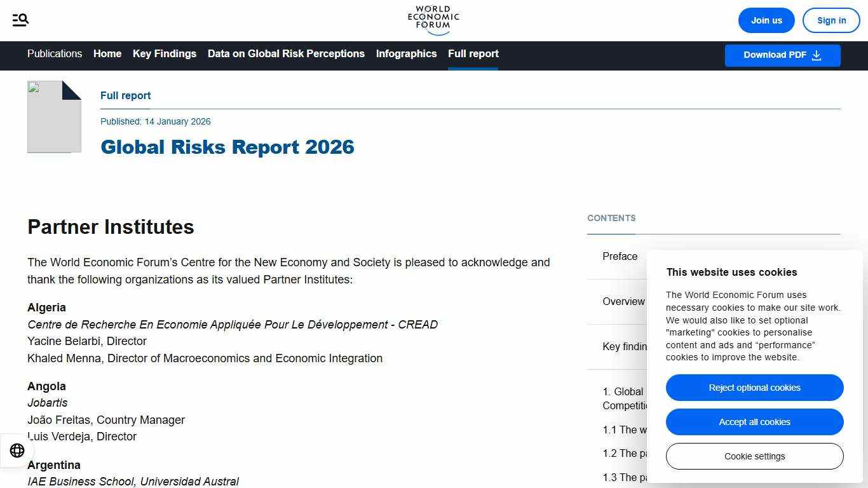
Task: Click the download arrow on Download PDF
Action: (x=818, y=55)
